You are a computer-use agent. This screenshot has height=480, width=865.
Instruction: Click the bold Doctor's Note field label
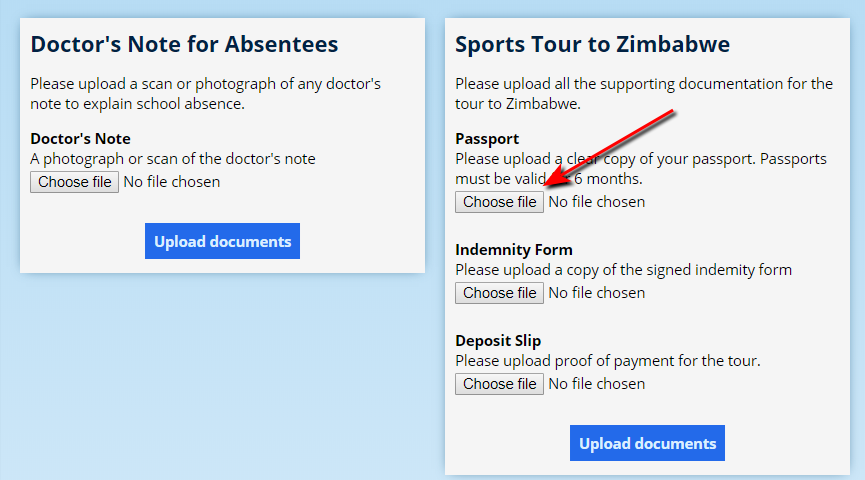(x=80, y=139)
